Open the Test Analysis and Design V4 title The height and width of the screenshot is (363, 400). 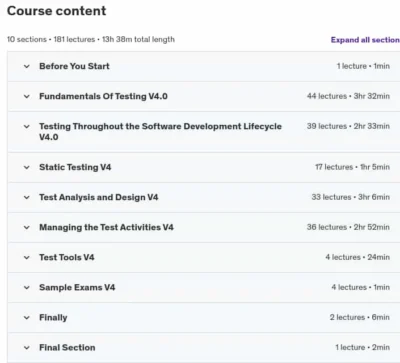(x=99, y=197)
